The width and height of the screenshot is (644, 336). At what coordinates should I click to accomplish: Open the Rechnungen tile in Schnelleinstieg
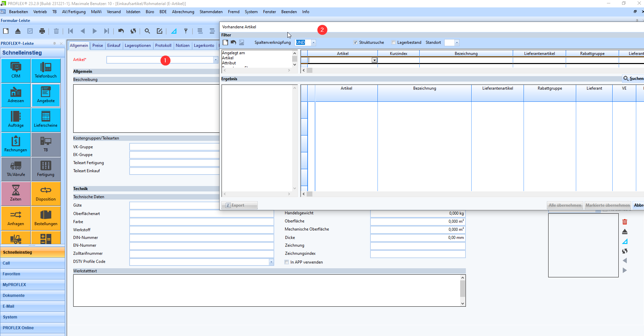point(16,144)
